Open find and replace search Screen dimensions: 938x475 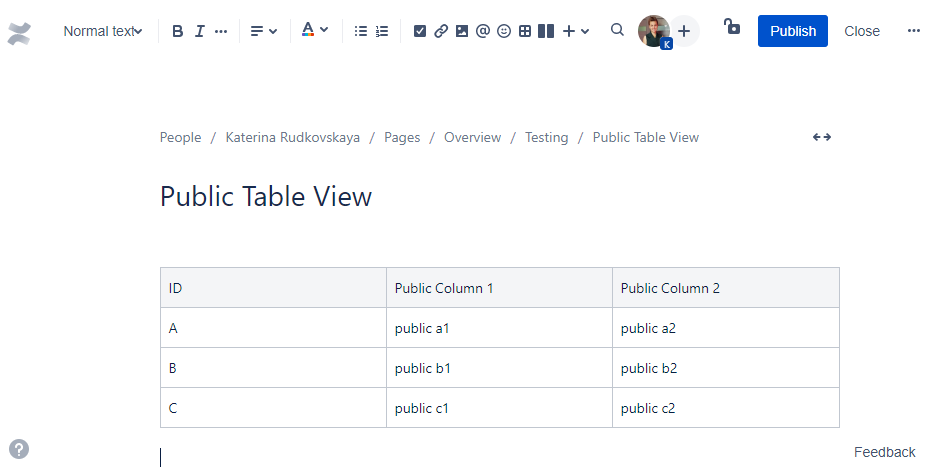617,30
